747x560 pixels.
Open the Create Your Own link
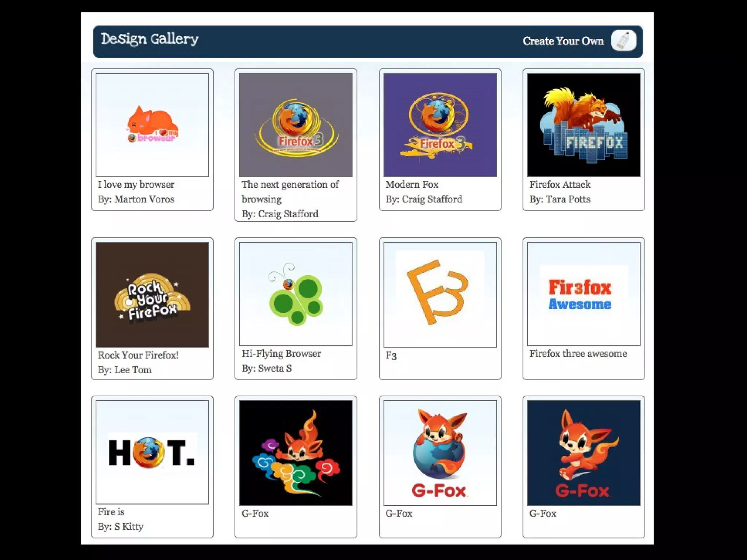pos(563,41)
